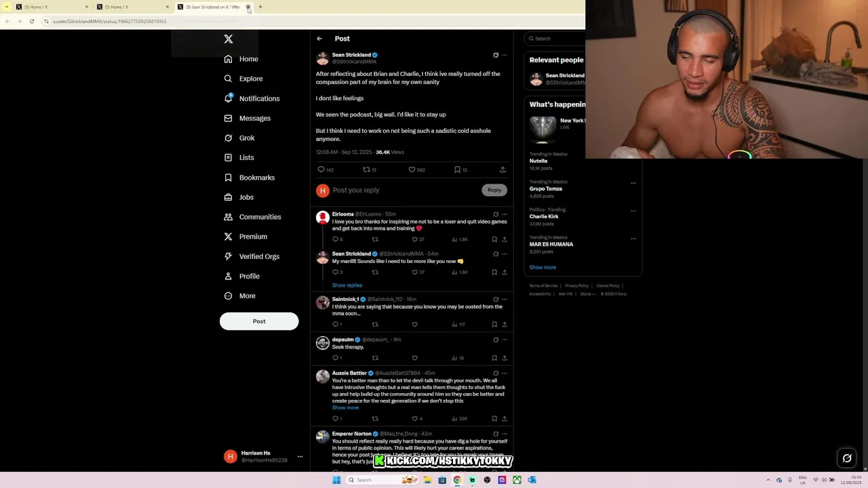Screen dimensions: 868x488
Task: Click the Premium X icon
Action: click(x=229, y=237)
